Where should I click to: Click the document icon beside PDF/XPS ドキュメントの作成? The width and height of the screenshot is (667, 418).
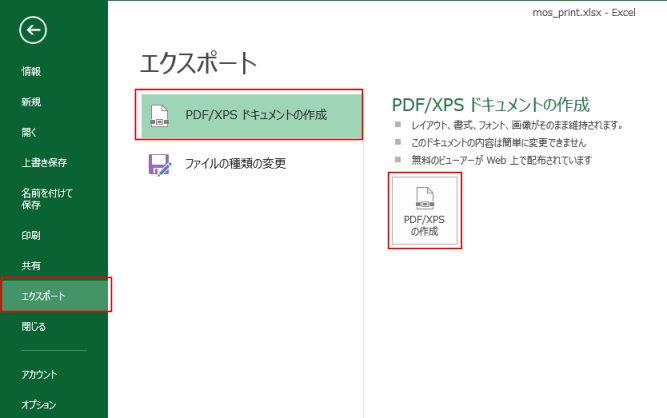(160, 116)
